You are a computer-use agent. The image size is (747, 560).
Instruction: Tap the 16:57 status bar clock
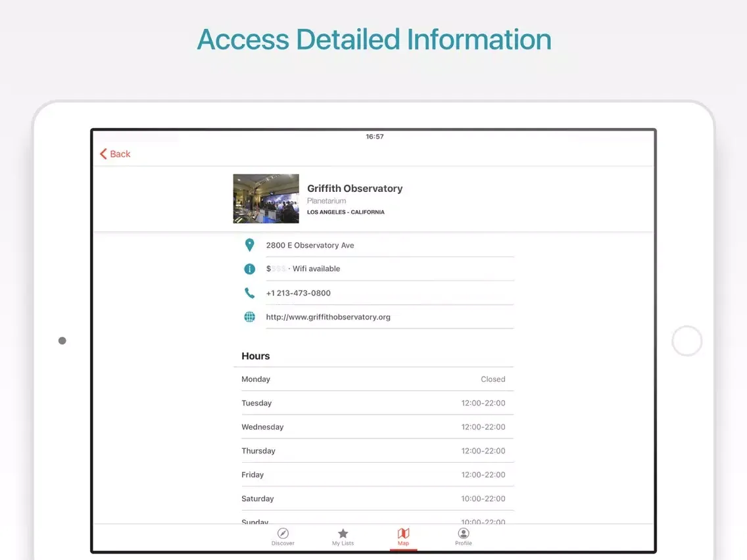pyautogui.click(x=374, y=137)
